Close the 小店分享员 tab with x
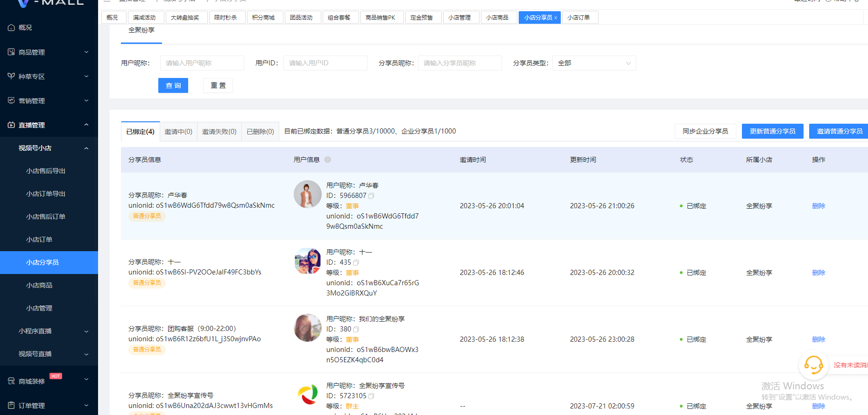Image resolution: width=868 pixels, height=415 pixels. (x=556, y=18)
